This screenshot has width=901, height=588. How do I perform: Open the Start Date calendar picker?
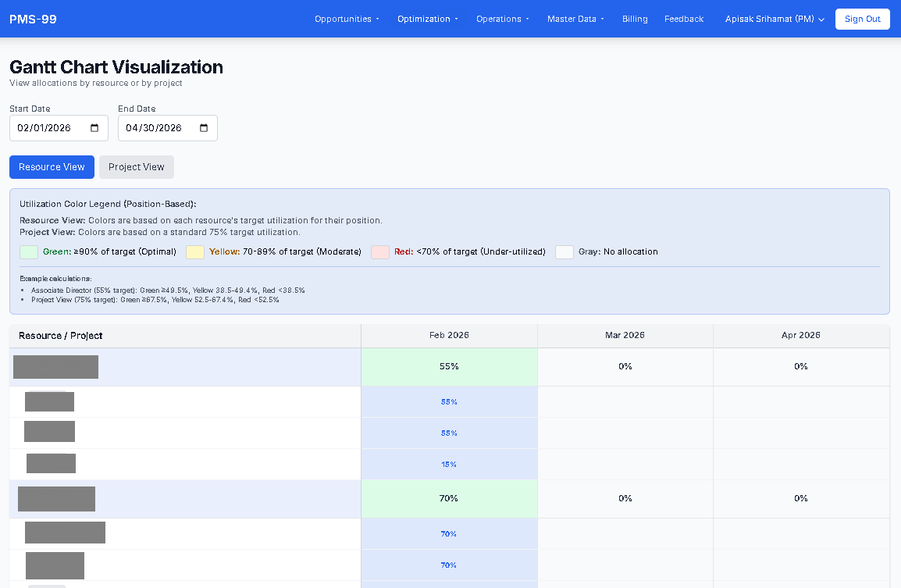point(96,127)
